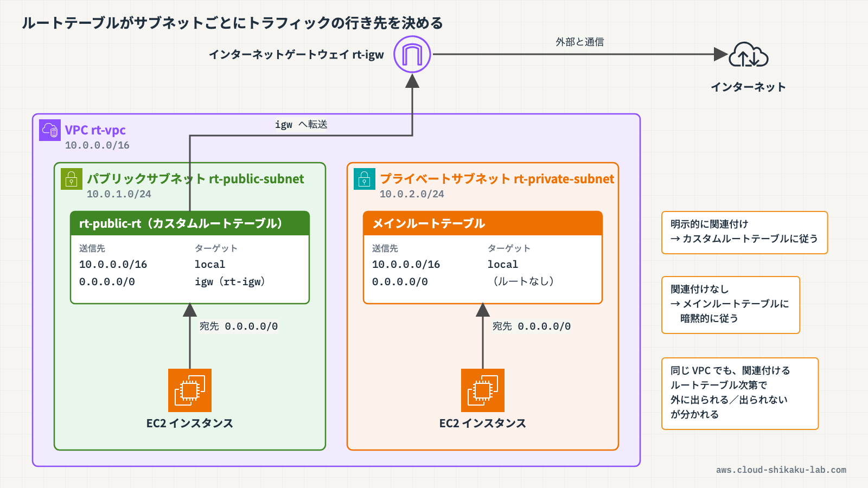Click the private subnet CIDR 10.0.2.0/24

click(412, 194)
